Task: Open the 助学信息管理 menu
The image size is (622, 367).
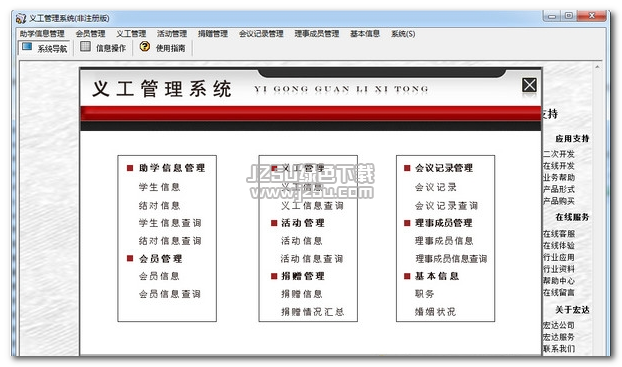Action: (42, 34)
